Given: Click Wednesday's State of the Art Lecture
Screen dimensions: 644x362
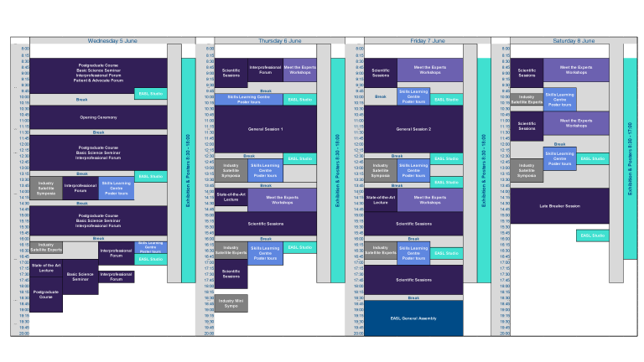Looking at the screenshot, I should (x=45, y=267).
